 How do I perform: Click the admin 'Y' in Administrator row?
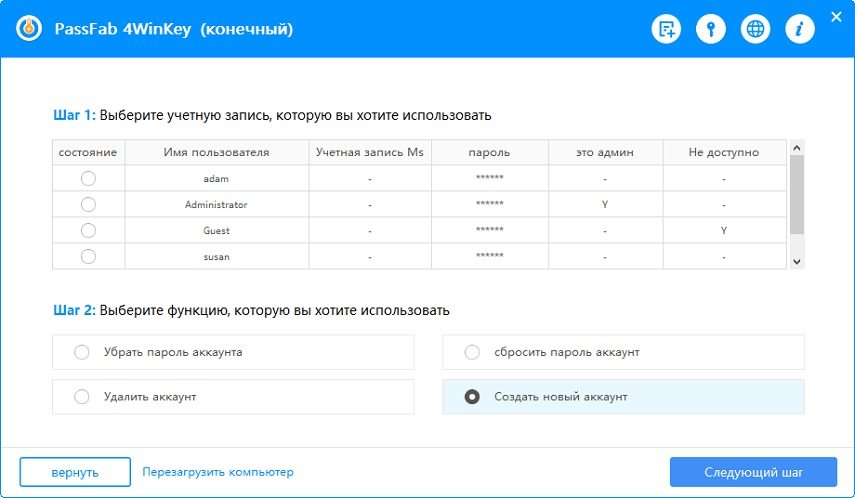pos(605,205)
